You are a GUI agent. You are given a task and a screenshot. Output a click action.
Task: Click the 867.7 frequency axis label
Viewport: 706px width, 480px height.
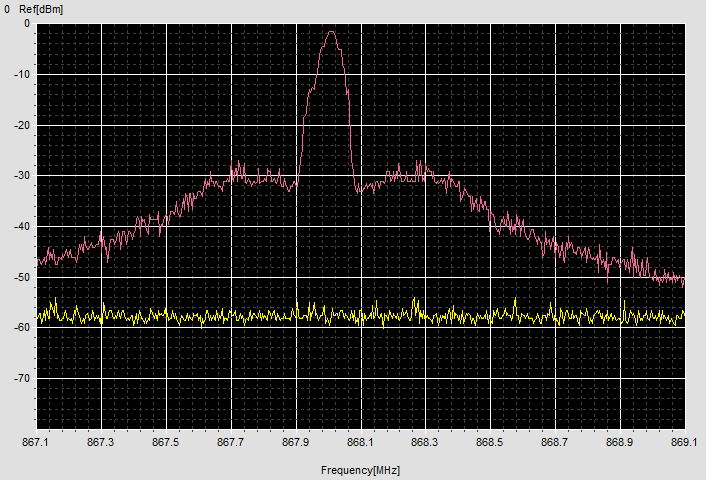pos(231,443)
